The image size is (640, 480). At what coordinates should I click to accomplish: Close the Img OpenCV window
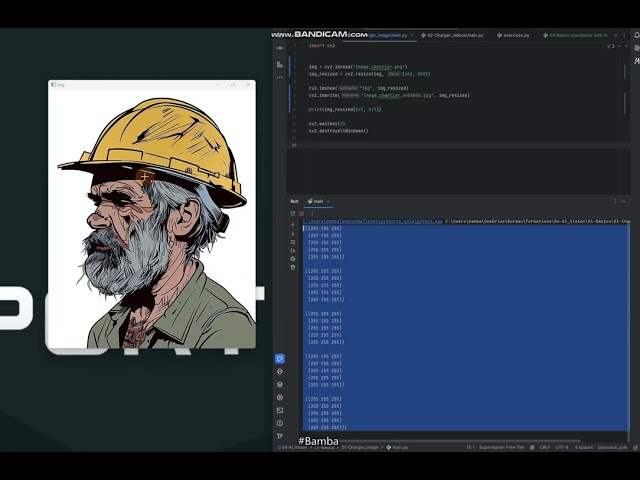(248, 84)
